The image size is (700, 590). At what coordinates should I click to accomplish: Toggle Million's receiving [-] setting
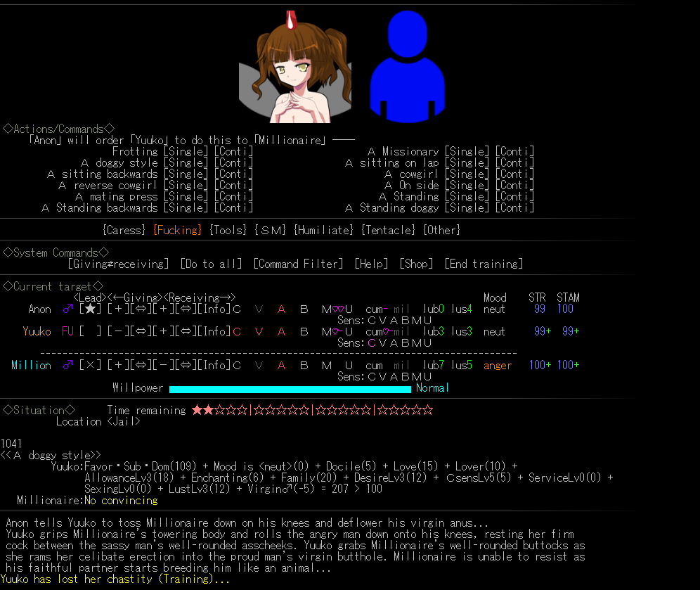point(163,365)
